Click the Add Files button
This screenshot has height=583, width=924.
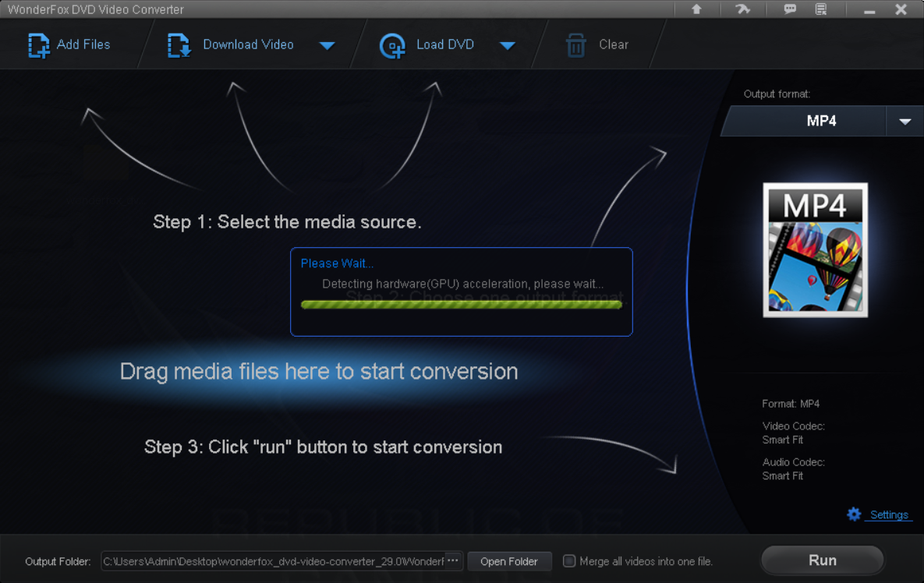[x=69, y=44]
